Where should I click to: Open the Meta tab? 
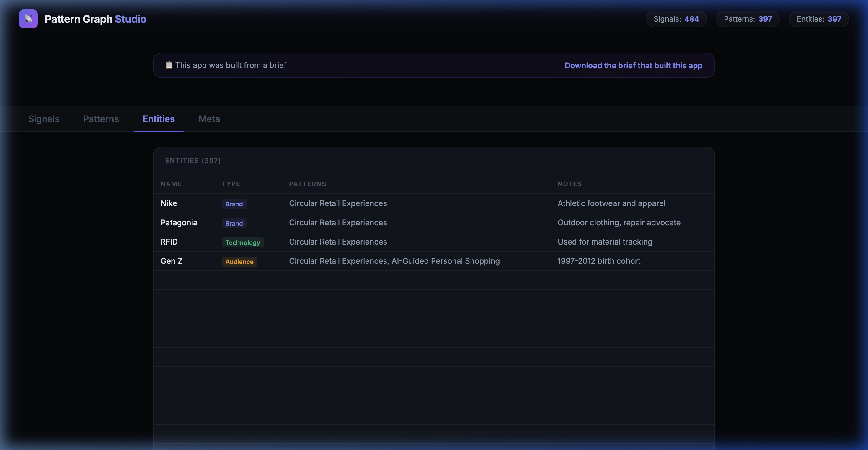click(x=209, y=119)
